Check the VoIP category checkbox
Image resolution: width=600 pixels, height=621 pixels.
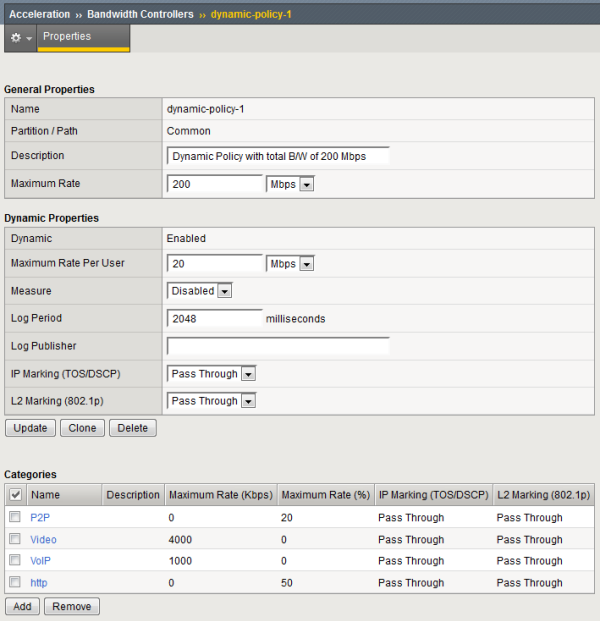click(15, 561)
